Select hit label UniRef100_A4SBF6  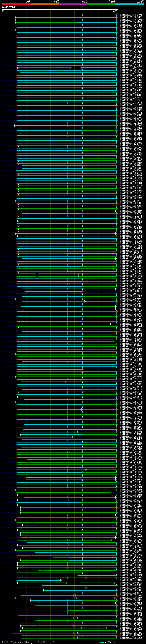click(131, 60)
